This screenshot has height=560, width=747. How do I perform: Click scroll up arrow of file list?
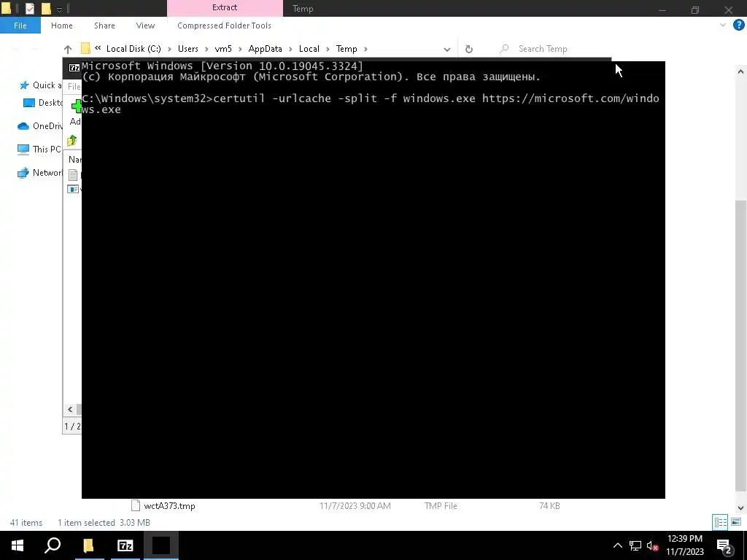click(x=740, y=71)
